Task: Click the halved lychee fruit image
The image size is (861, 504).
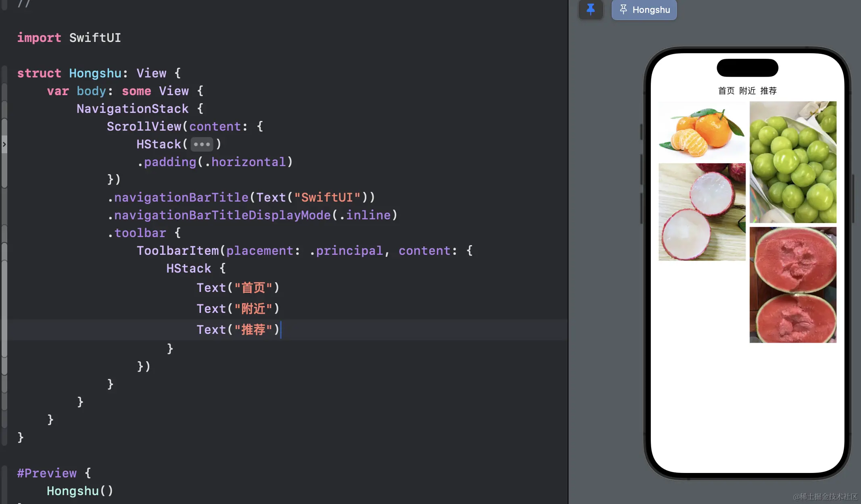Action: 702,212
